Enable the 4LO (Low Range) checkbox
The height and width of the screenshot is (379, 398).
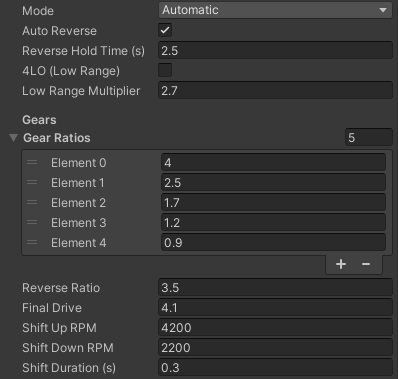[x=165, y=70]
